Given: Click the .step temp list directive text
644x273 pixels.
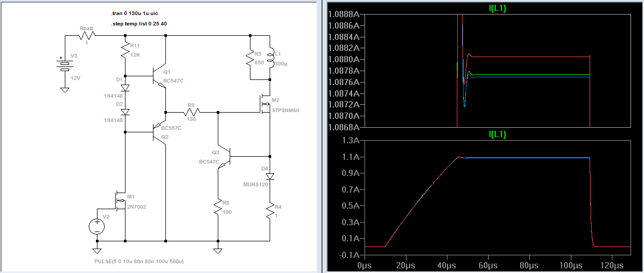Looking at the screenshot, I should [x=139, y=24].
